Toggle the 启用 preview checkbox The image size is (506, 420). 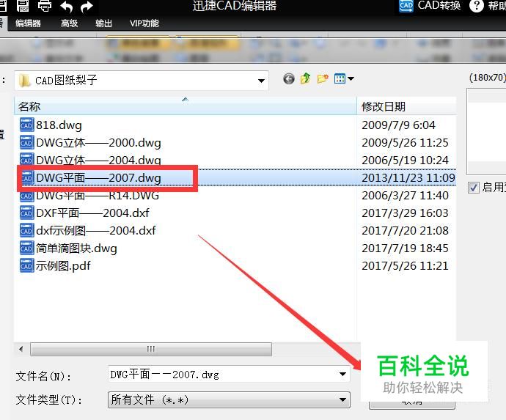tap(474, 188)
